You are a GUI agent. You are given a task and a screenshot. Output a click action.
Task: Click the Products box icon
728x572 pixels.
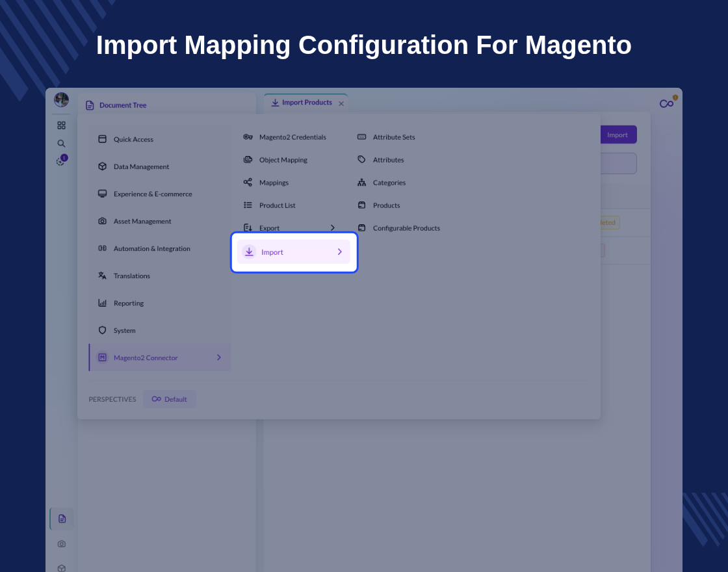pyautogui.click(x=361, y=205)
